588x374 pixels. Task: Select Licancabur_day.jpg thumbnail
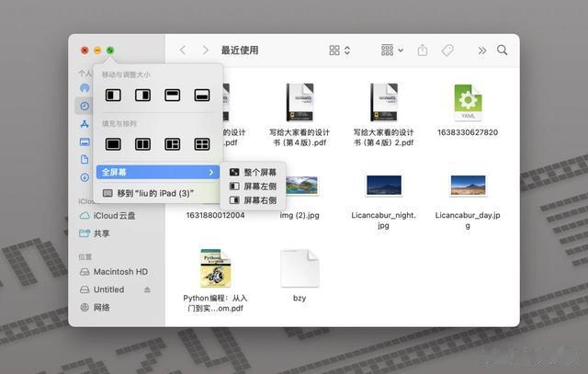pos(468,186)
